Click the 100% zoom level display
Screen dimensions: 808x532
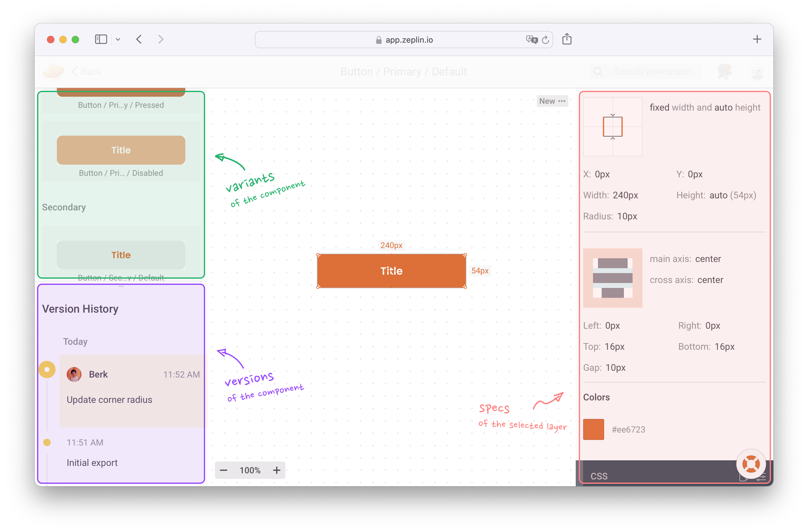(250, 470)
